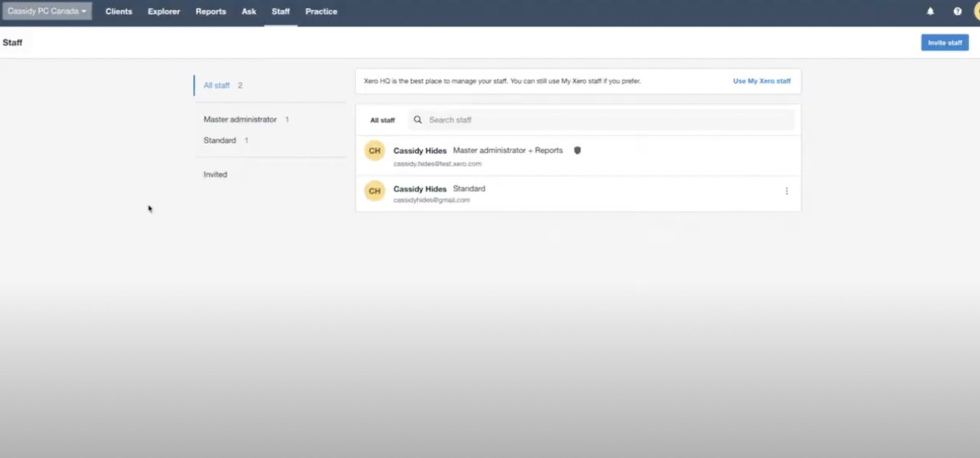Open the user profile avatar in top bar
980x458 pixels.
pos(975,11)
